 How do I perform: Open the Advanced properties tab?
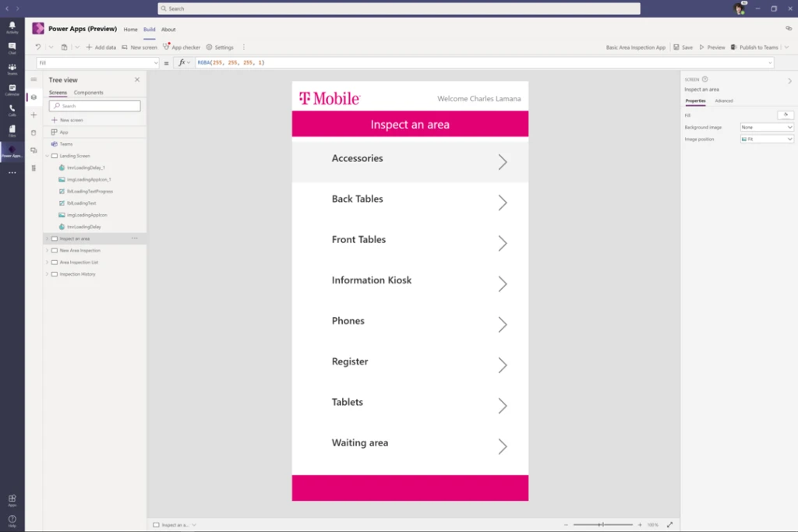click(x=724, y=100)
